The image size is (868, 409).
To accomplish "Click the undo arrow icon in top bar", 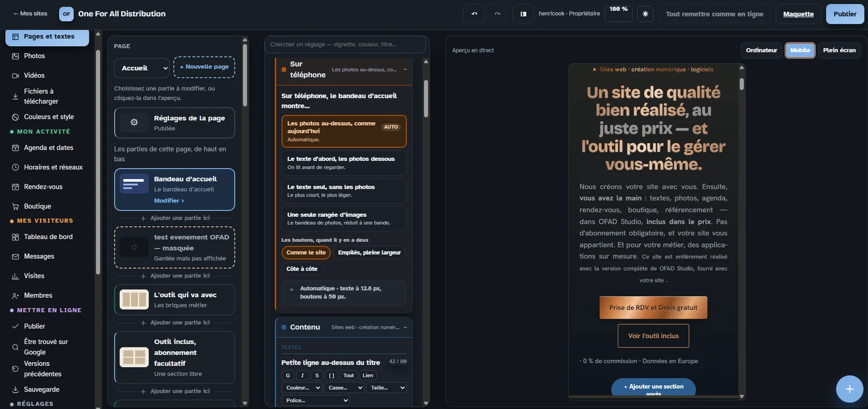I will tap(475, 14).
